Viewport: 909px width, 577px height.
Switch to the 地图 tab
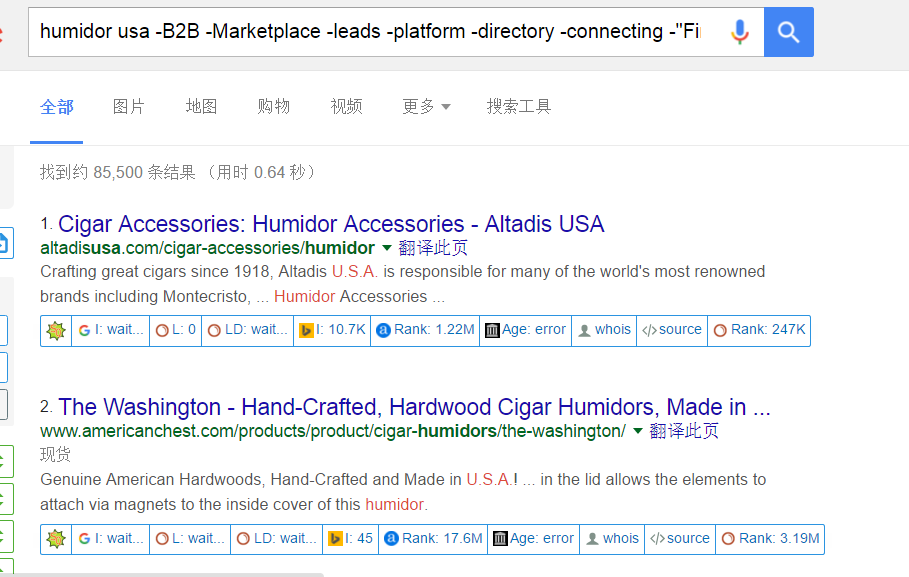click(201, 107)
